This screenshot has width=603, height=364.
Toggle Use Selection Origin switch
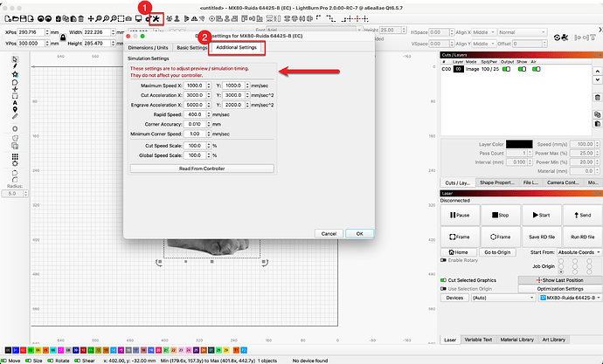pos(443,289)
